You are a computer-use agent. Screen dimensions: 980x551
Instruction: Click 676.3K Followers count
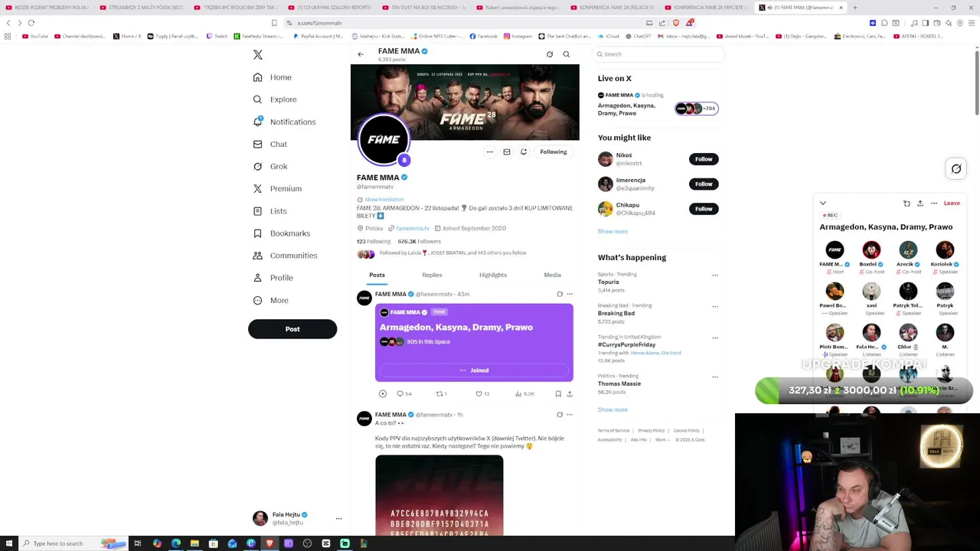click(x=419, y=241)
